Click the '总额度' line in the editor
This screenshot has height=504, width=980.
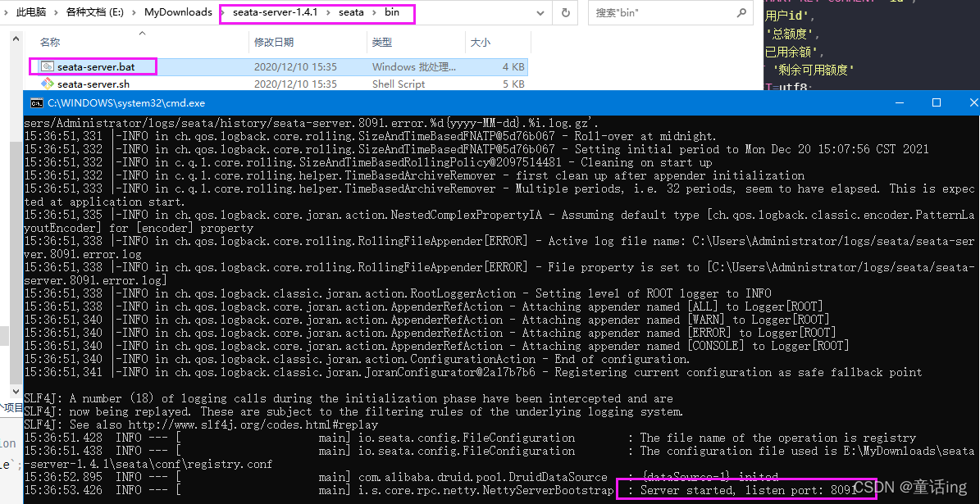point(792,34)
